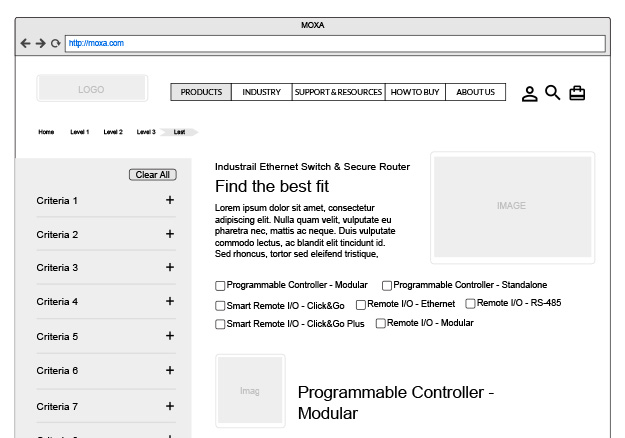Click the Criteria 4 label
625x438 pixels.
[57, 302]
